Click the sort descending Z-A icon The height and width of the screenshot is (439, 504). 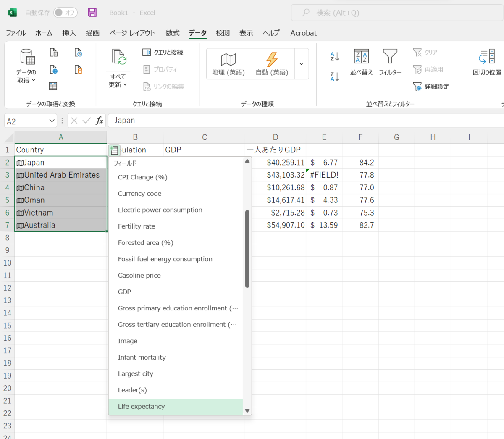click(335, 76)
